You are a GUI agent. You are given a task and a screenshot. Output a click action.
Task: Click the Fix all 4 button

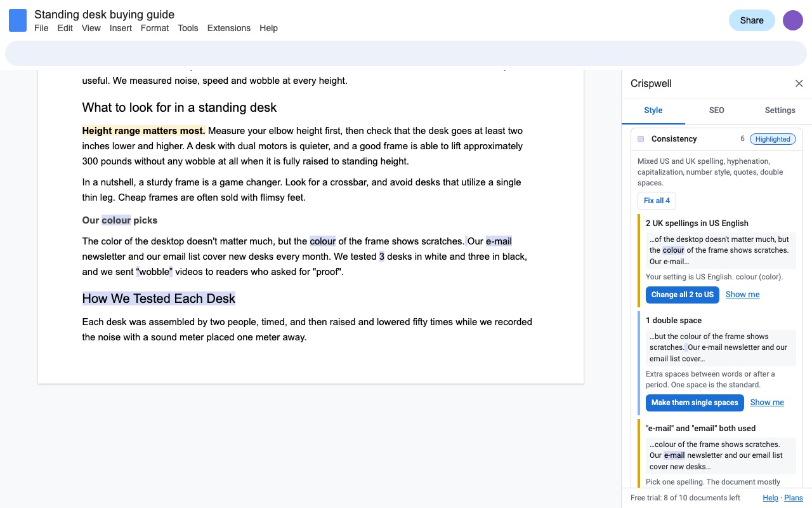pos(657,201)
